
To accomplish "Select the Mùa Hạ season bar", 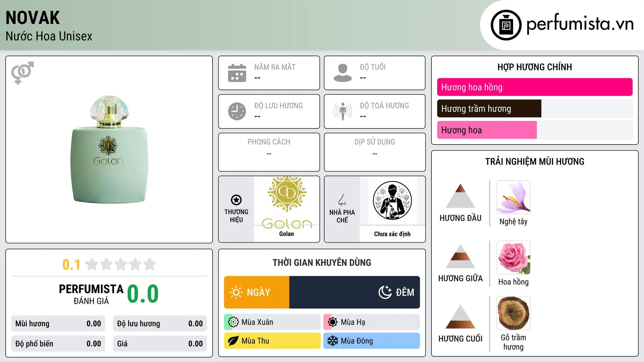I will pos(371,322).
